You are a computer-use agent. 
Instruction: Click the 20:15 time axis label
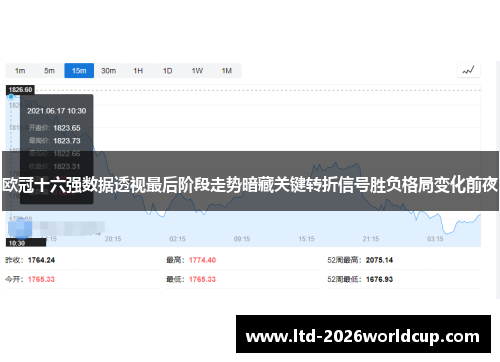click(x=113, y=239)
